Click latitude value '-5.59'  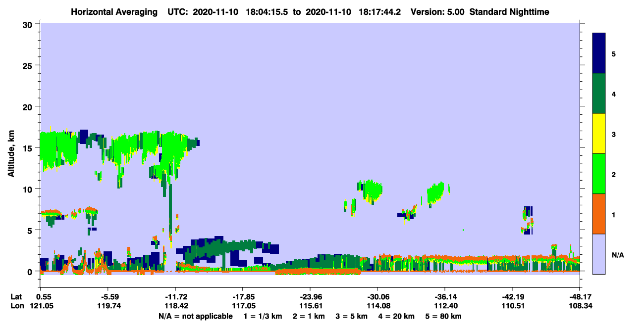tap(107, 297)
